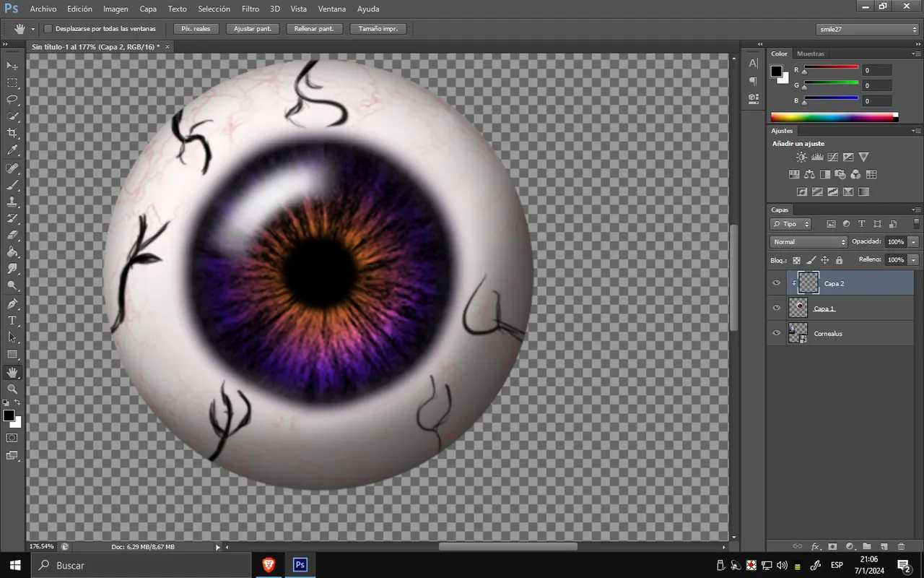Toggle lock all for layer

click(839, 260)
